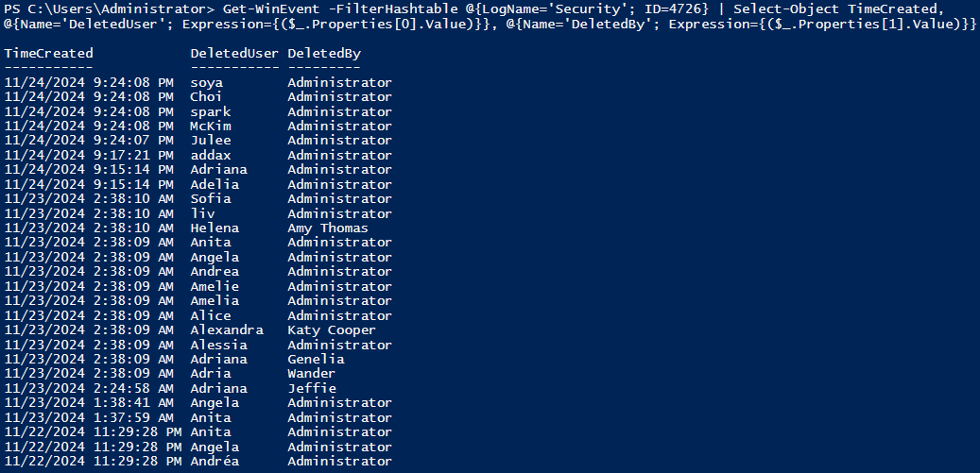980x473 pixels.
Task: Select the Amy Thomas entry under DeletedBy
Action: (328, 228)
